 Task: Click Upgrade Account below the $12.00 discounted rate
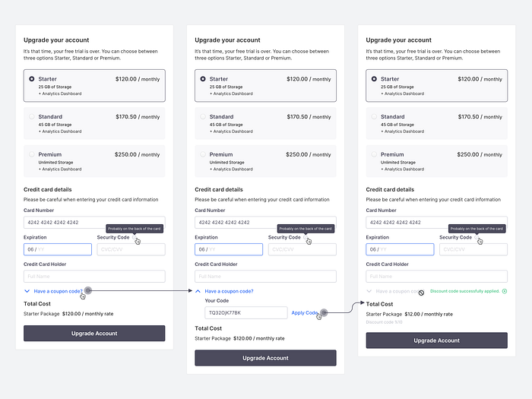437,340
